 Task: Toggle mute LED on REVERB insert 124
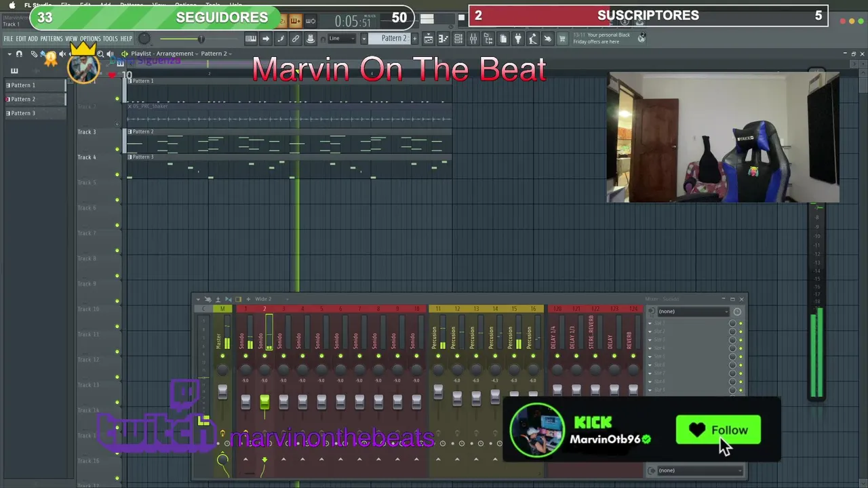pos(633,356)
